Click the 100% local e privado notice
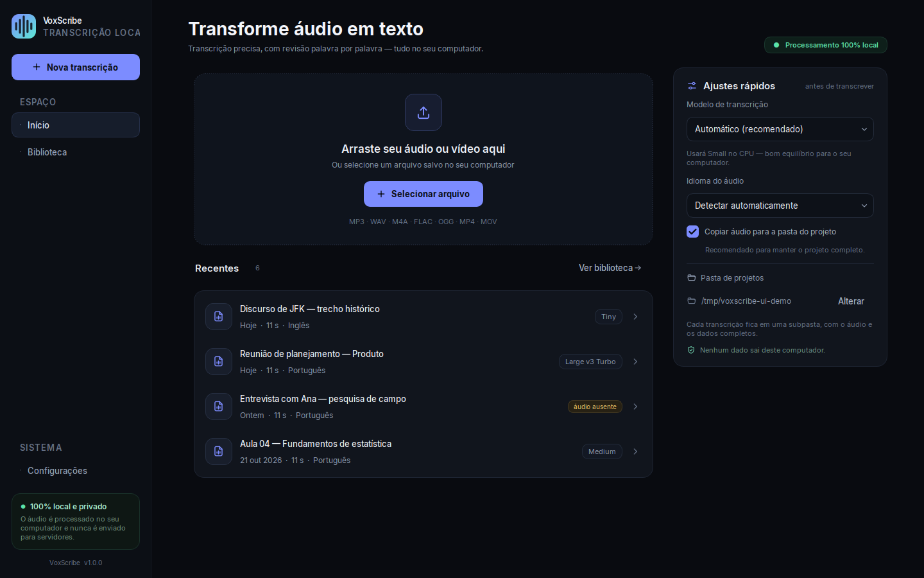Screen dimensions: 924x578 76,521
